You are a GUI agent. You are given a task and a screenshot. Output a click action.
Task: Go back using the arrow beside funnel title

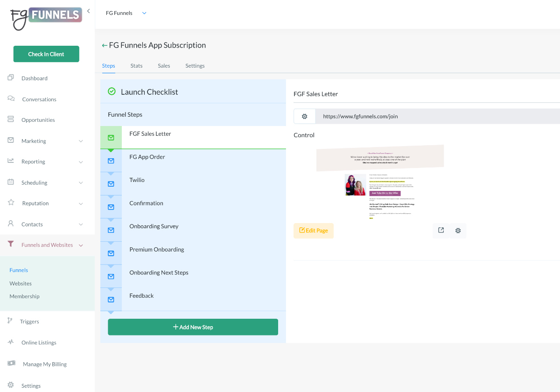[x=105, y=45]
